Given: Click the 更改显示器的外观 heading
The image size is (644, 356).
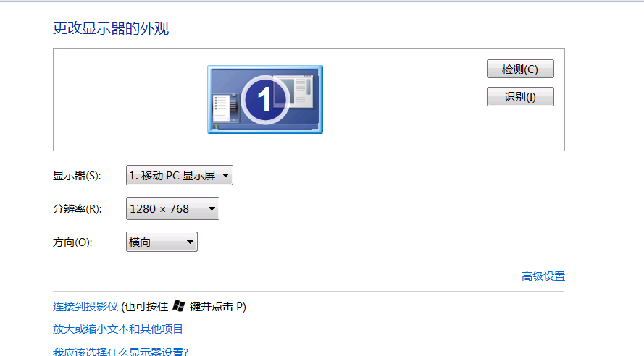Looking at the screenshot, I should (x=111, y=28).
